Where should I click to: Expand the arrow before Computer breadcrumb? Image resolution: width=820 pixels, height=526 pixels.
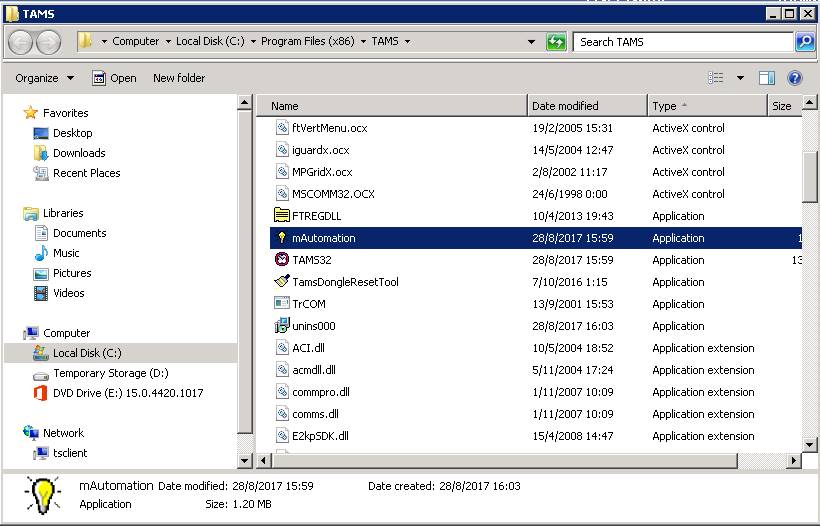(104, 41)
